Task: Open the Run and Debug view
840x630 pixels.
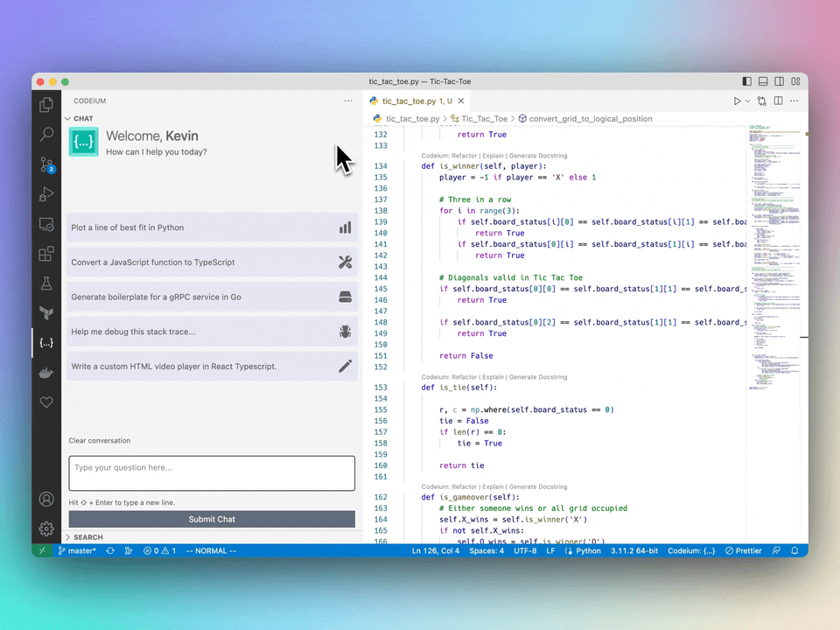Action: 46,195
